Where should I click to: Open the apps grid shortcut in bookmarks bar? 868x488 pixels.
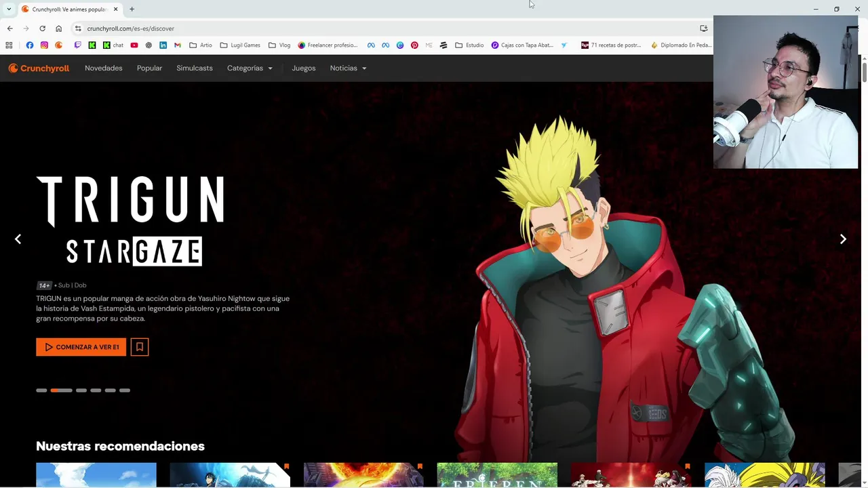click(9, 45)
